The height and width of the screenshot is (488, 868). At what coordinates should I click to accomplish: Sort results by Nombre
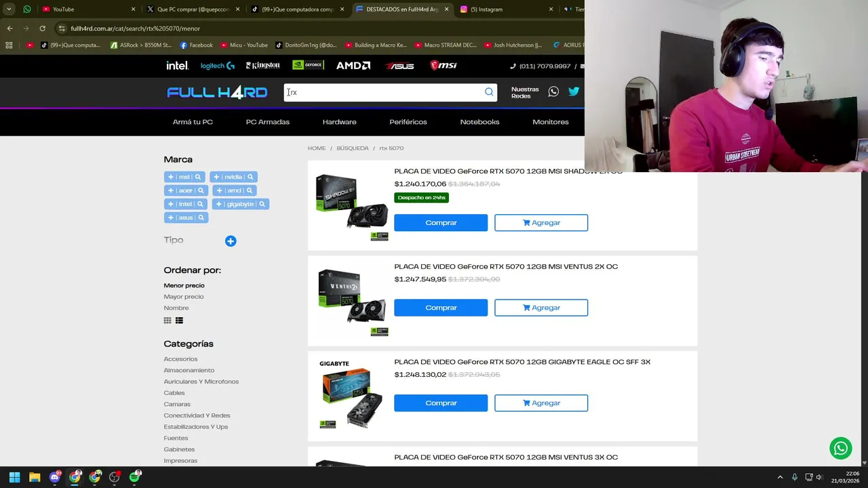pyautogui.click(x=176, y=308)
